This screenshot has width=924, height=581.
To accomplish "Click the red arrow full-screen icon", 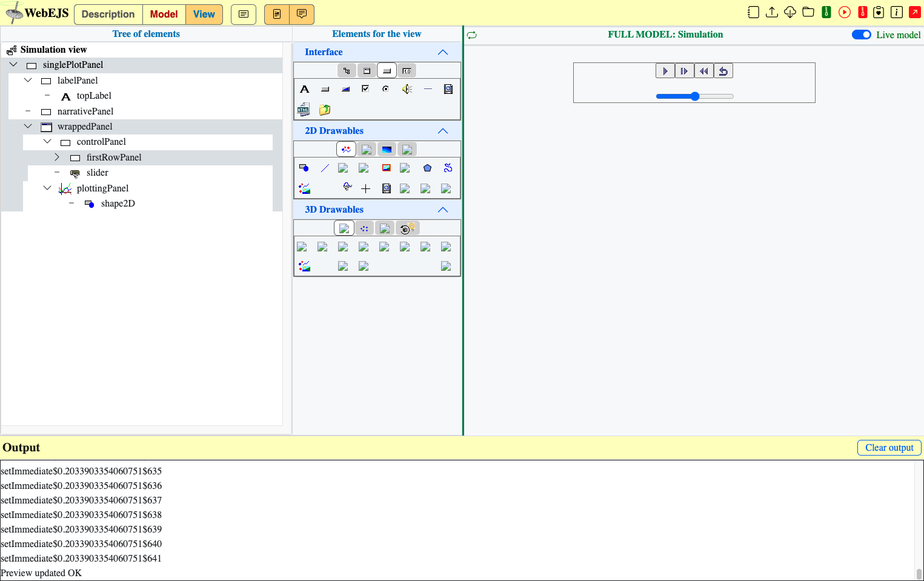I will 915,12.
